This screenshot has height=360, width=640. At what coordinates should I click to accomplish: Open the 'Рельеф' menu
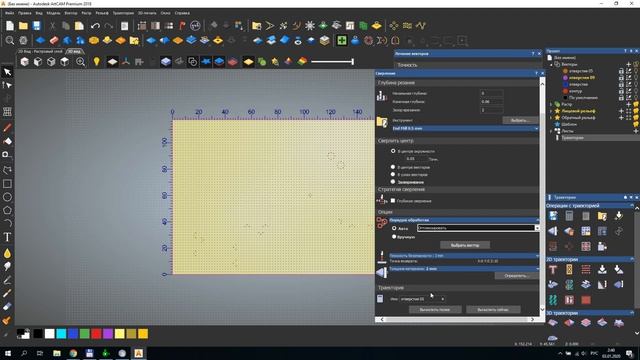(102, 13)
